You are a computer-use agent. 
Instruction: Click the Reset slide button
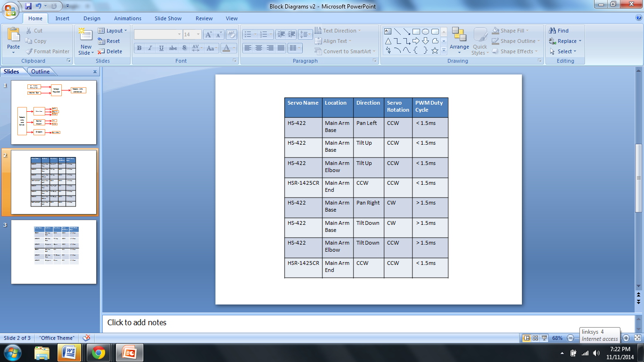tap(109, 41)
